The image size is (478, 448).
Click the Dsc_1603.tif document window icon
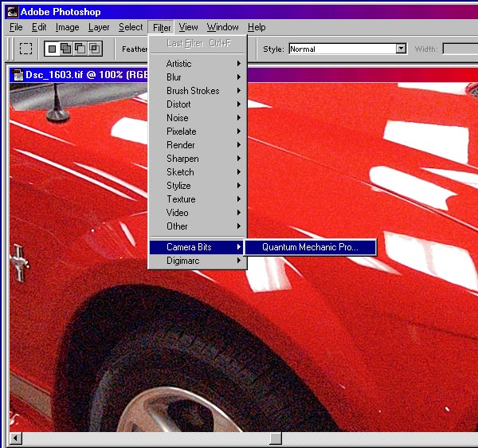[18, 75]
